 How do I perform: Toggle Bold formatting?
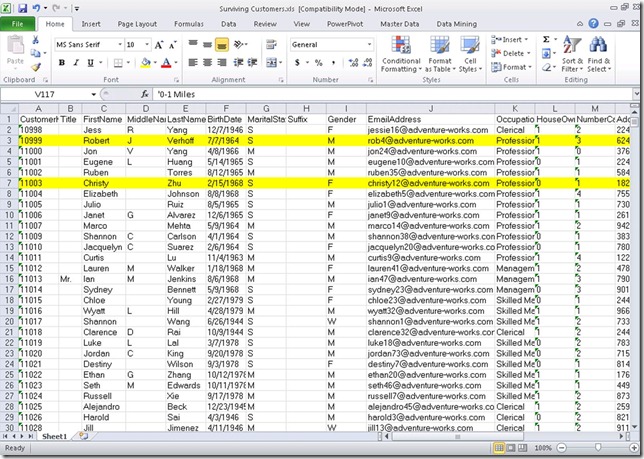pyautogui.click(x=62, y=63)
